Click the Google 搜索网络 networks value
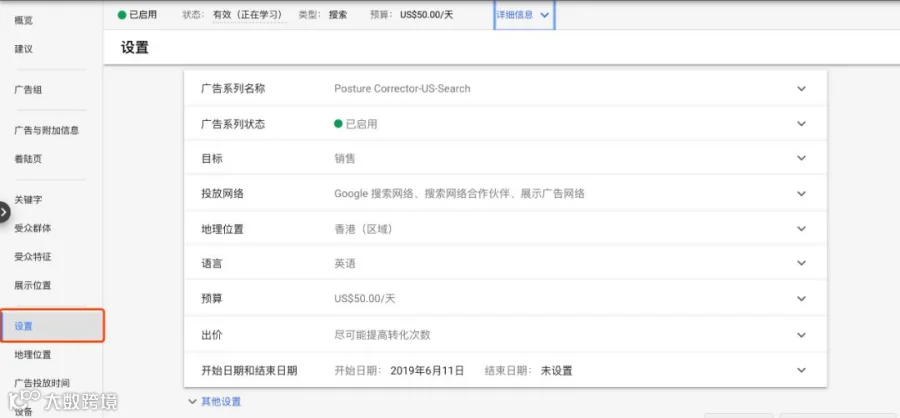 [x=459, y=193]
